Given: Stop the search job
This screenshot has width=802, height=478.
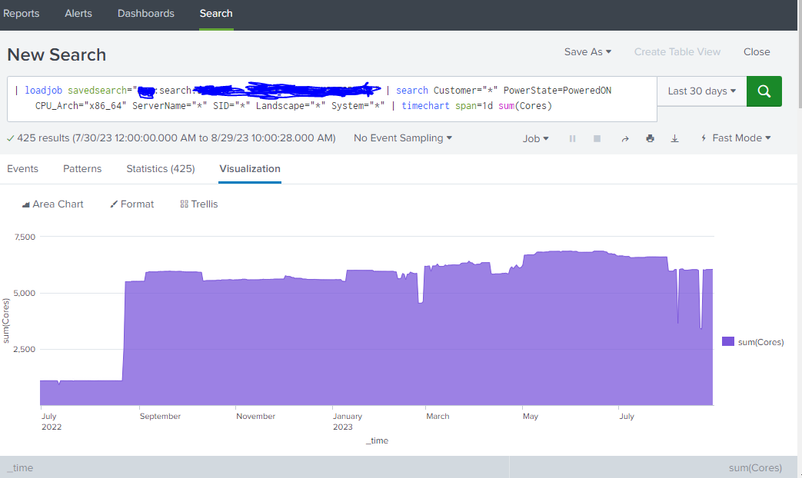Looking at the screenshot, I should point(598,138).
